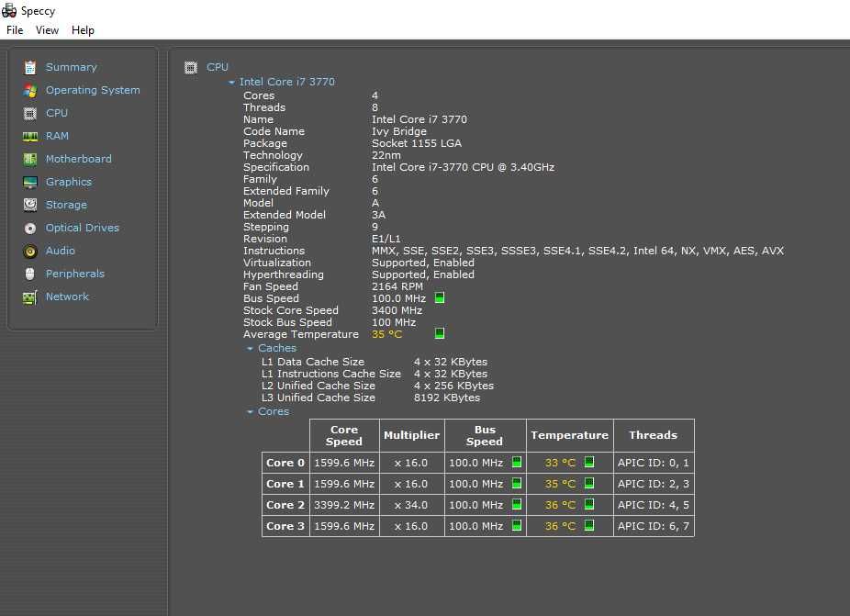Open the View menu
This screenshot has height=616, width=850.
pos(47,30)
